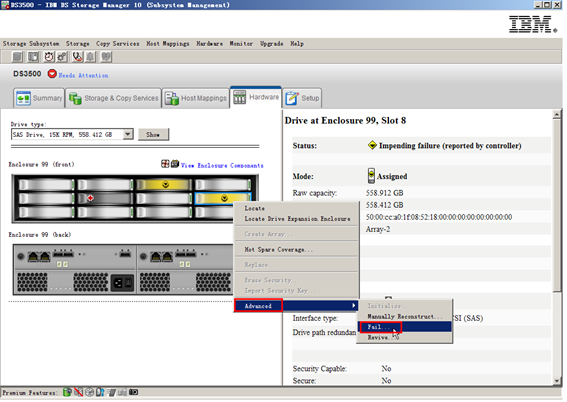Click the Assigned mode drive icon
567x402 pixels.
tap(371, 176)
